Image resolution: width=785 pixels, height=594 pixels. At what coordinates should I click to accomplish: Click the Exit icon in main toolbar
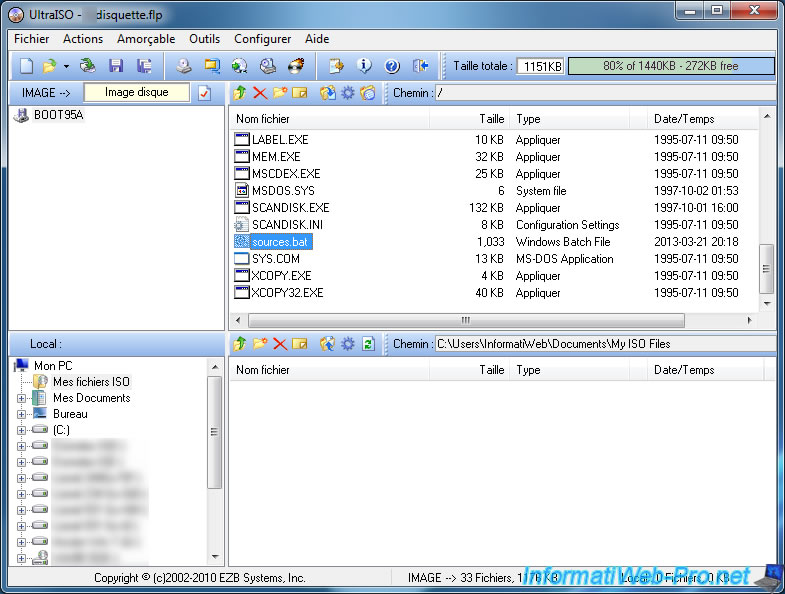pyautogui.click(x=420, y=66)
